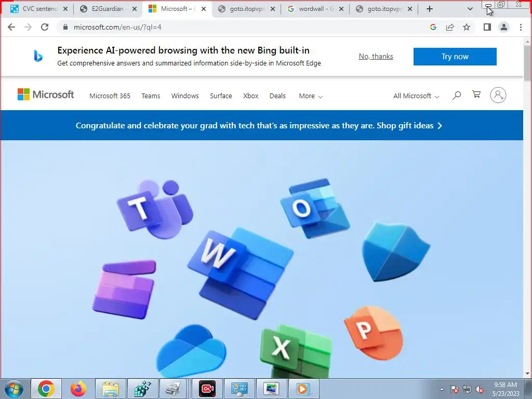Close the CVC sentences tab
The width and height of the screenshot is (532, 399).
click(65, 9)
